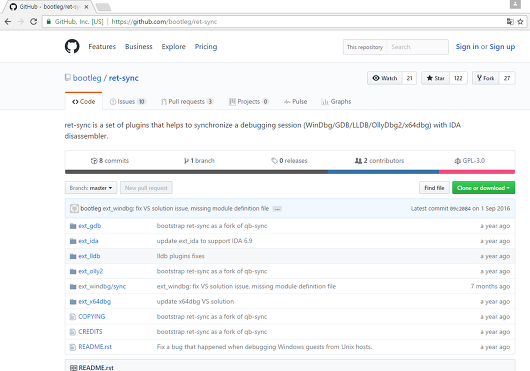Viewport: 530px width, 371px height.
Task: Click the watchers count 21
Action: coord(409,78)
